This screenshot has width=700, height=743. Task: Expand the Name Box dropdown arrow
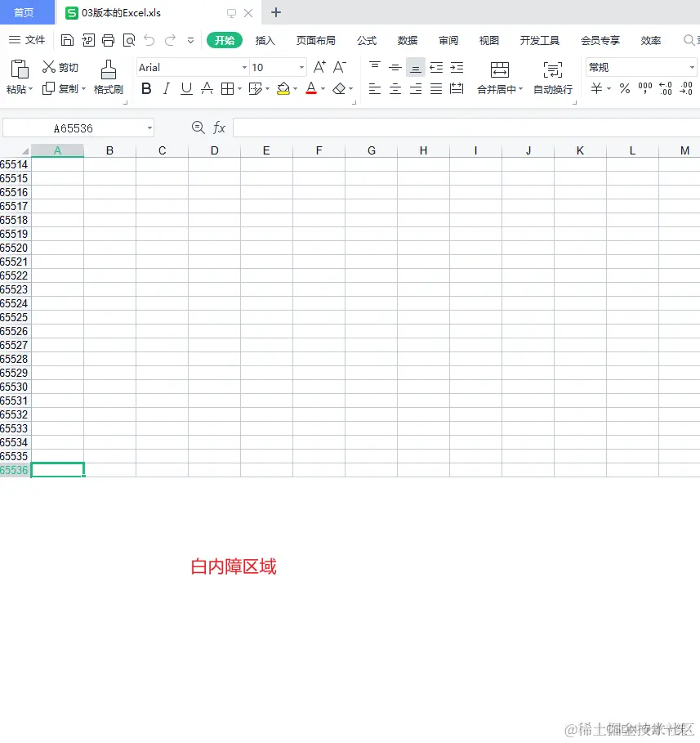[149, 128]
